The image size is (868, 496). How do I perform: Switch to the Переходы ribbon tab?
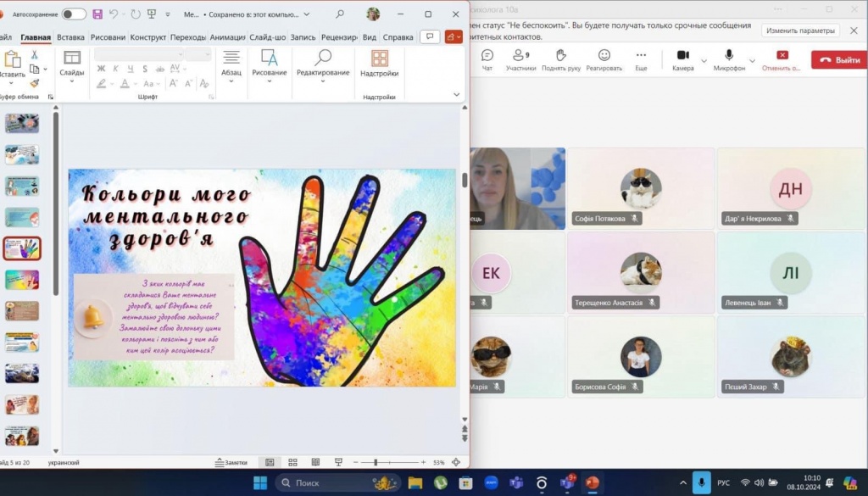tap(187, 37)
